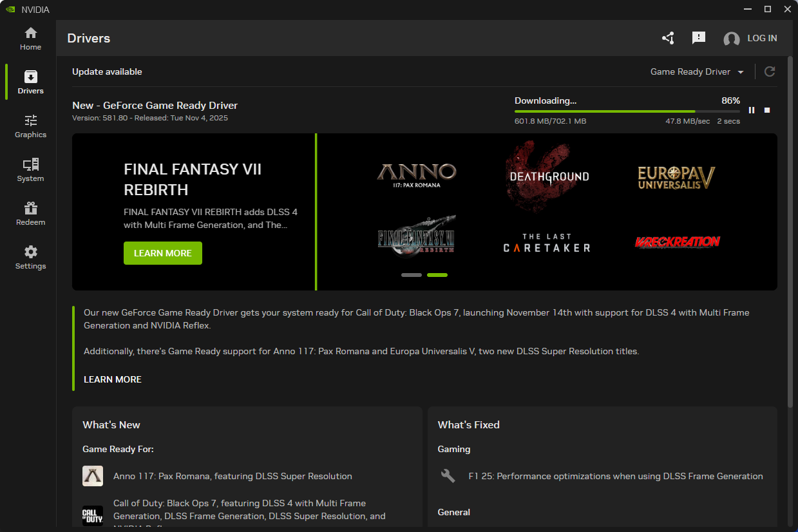
Task: Click the 86% progress percentage
Action: [x=730, y=100]
